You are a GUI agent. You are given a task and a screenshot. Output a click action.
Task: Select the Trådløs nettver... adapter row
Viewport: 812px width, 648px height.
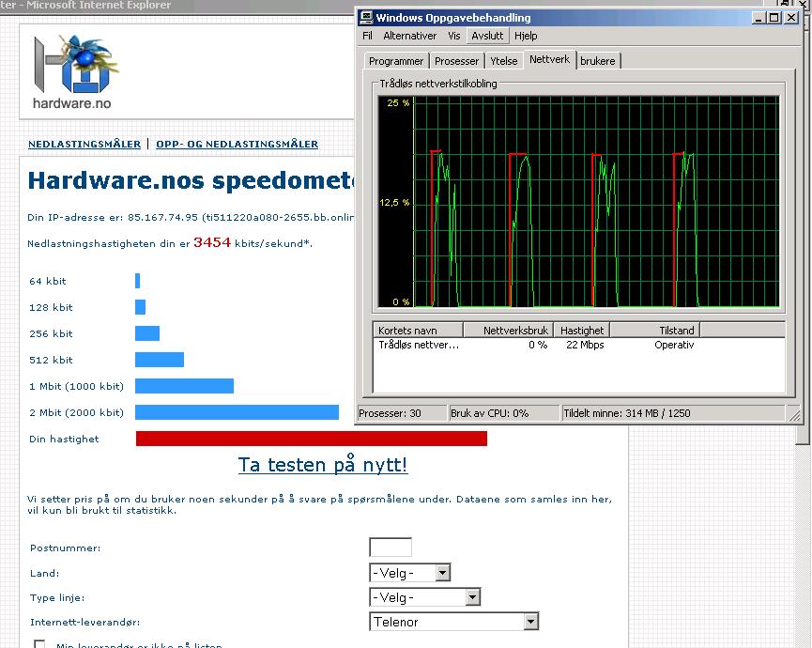click(x=578, y=345)
